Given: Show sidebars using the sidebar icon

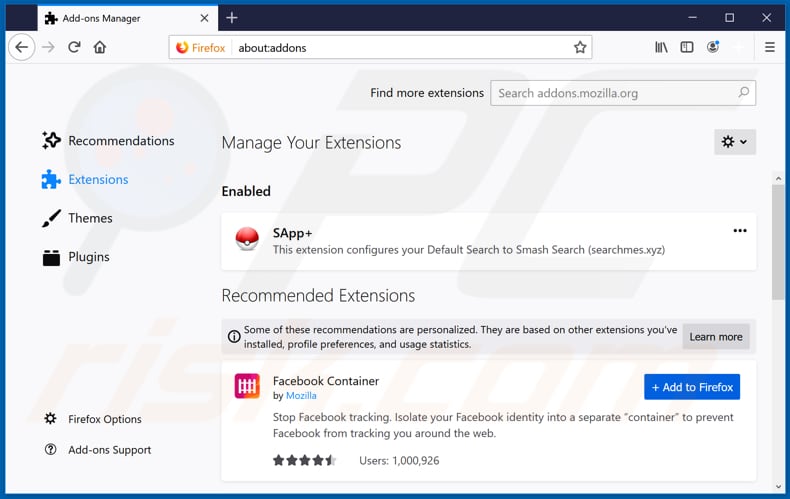Looking at the screenshot, I should coord(687,47).
